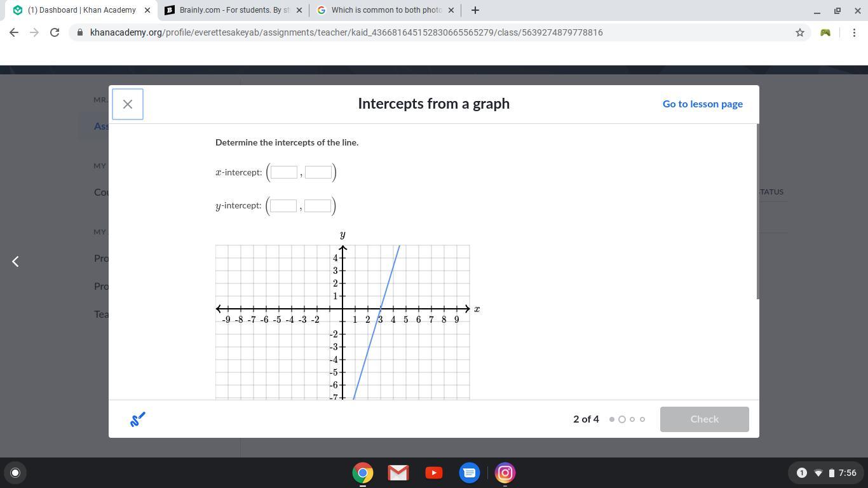Open the system tray clock showing 7:56
The height and width of the screenshot is (488, 868).
(x=848, y=473)
